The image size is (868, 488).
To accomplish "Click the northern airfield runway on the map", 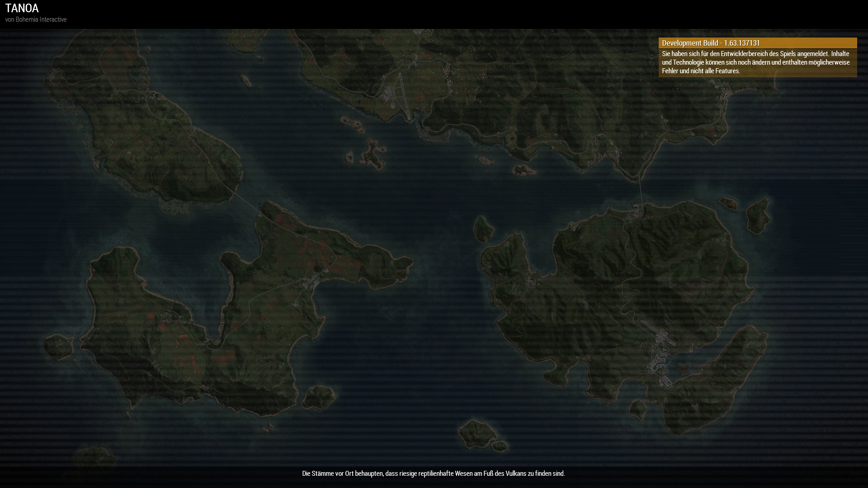I will 404,96.
